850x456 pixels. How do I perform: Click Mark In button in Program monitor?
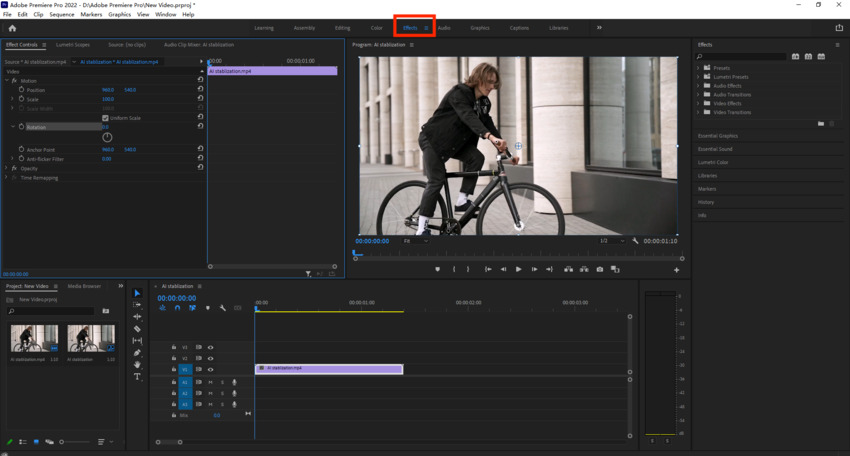pyautogui.click(x=454, y=269)
